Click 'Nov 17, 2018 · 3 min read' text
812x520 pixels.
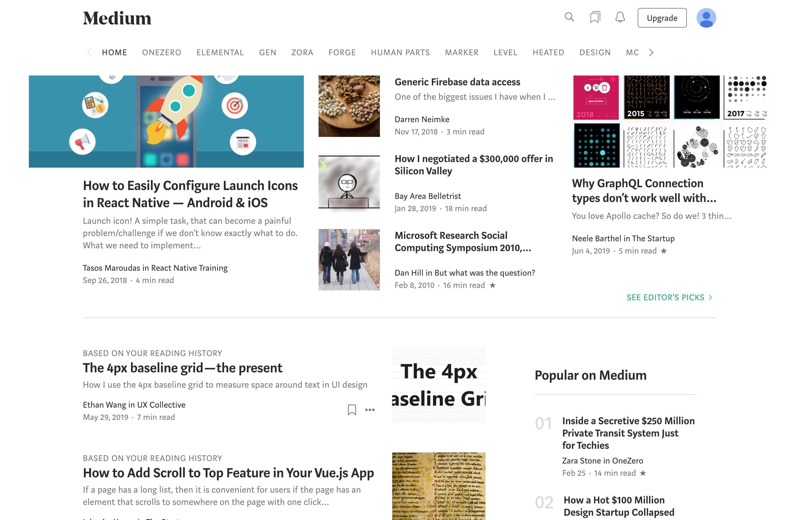pos(439,132)
